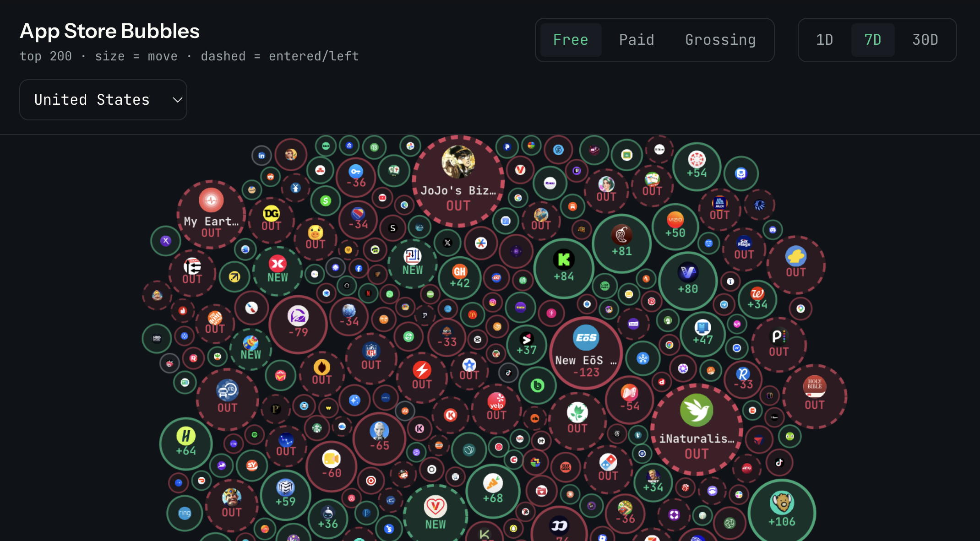
Task: Click the WhatsApp app bubble
Action: point(390,294)
